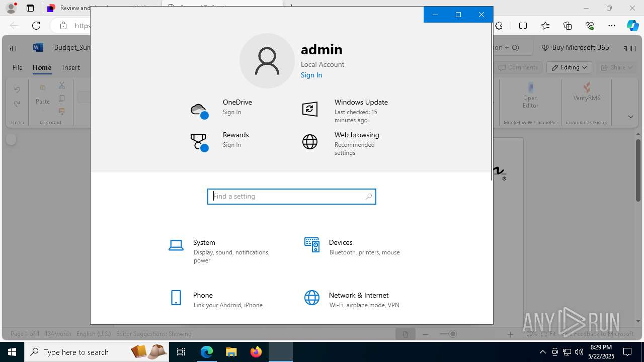Open the Share dropdown in Word
Viewport: 644px width, 362px height.
(x=617, y=67)
